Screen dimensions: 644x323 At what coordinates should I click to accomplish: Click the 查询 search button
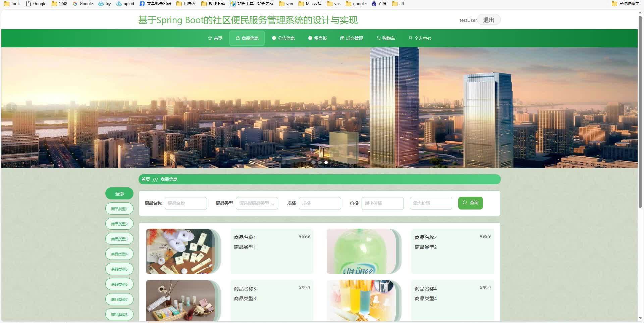pyautogui.click(x=471, y=203)
